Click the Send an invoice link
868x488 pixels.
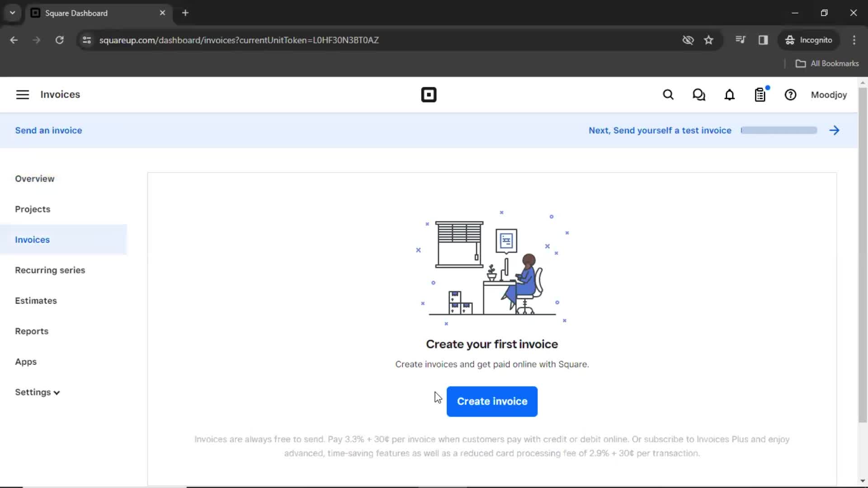[48, 130]
